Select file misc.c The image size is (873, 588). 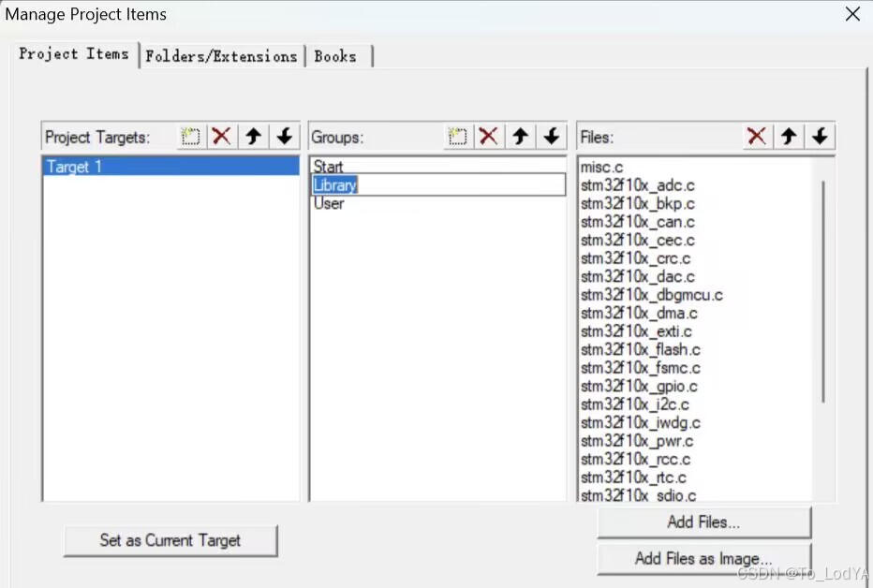pos(602,167)
